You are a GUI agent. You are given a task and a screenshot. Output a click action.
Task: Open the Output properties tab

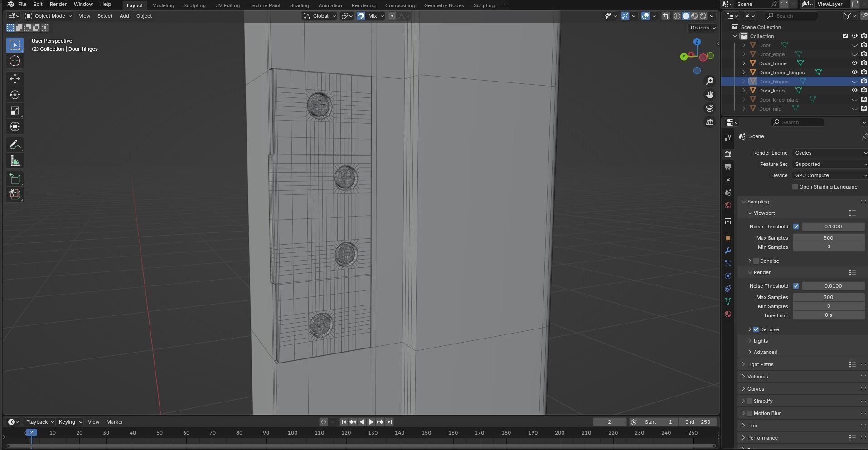click(x=728, y=167)
